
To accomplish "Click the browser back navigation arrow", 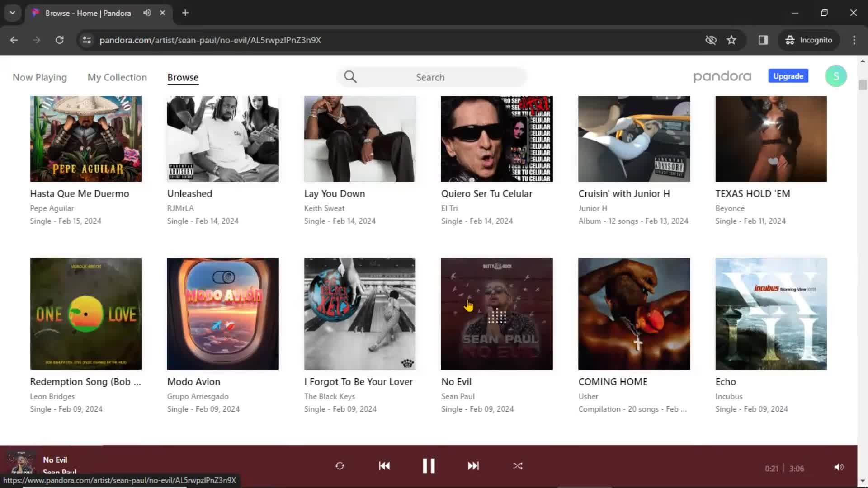I will pos(14,40).
